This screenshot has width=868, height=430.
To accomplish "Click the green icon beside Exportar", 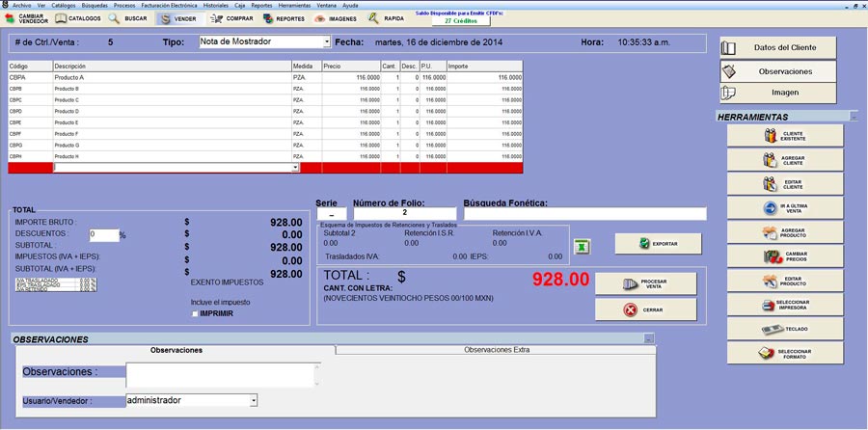I will click(582, 247).
